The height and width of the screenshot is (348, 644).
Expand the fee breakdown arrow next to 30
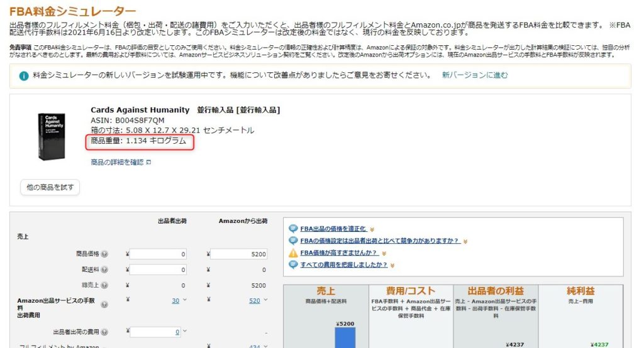click(185, 300)
